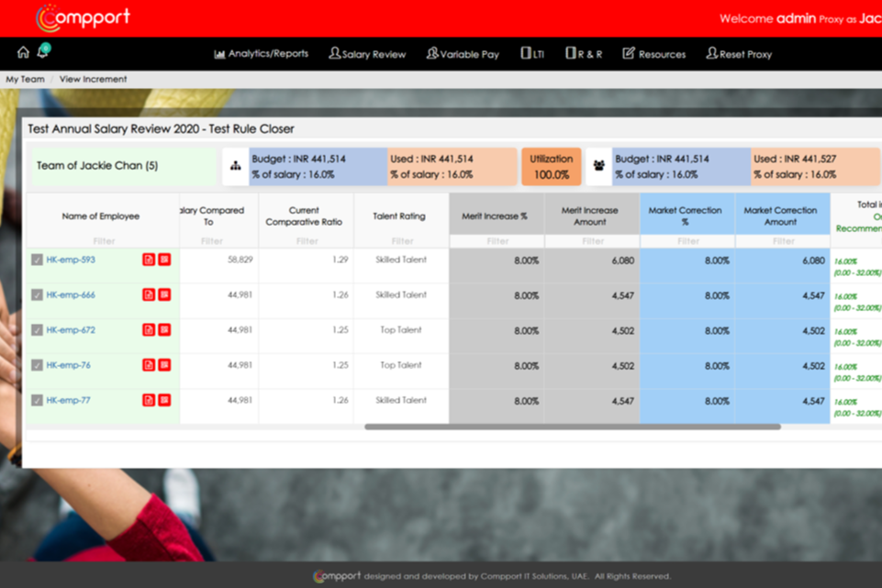
Task: Open the document icon for HK-emp-593
Action: pos(149,260)
